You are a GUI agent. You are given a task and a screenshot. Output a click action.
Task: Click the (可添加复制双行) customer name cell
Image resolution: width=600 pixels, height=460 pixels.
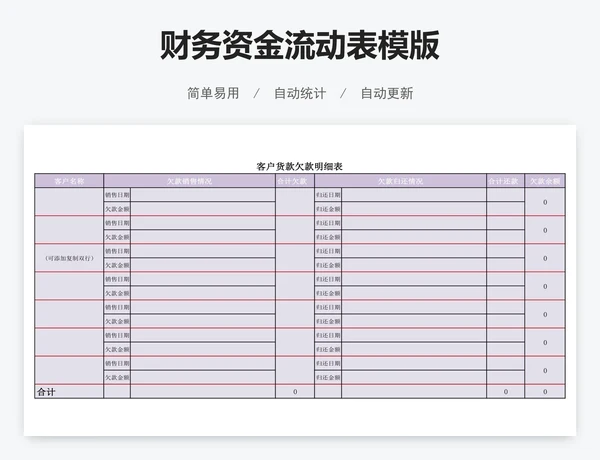coord(69,258)
